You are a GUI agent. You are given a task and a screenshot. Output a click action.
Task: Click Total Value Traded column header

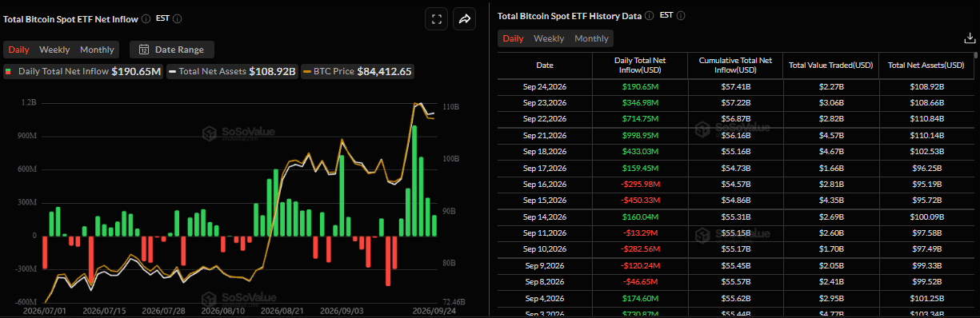pos(830,65)
